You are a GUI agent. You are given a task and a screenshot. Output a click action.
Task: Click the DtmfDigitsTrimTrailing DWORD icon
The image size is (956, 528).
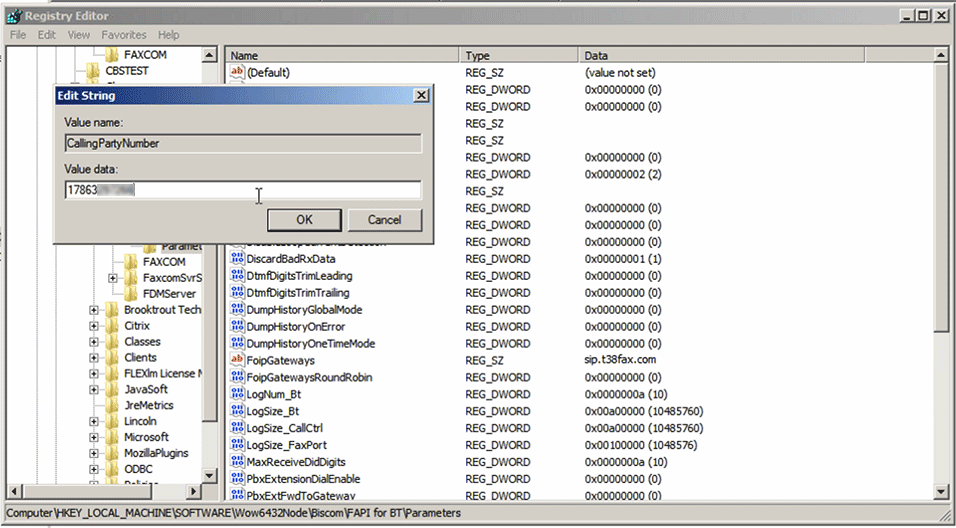pos(237,293)
